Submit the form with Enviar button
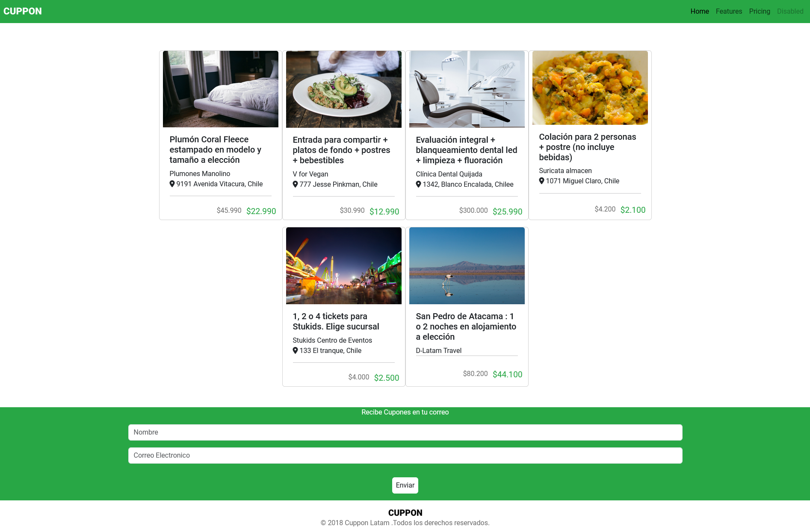This screenshot has height=532, width=810. [405, 485]
